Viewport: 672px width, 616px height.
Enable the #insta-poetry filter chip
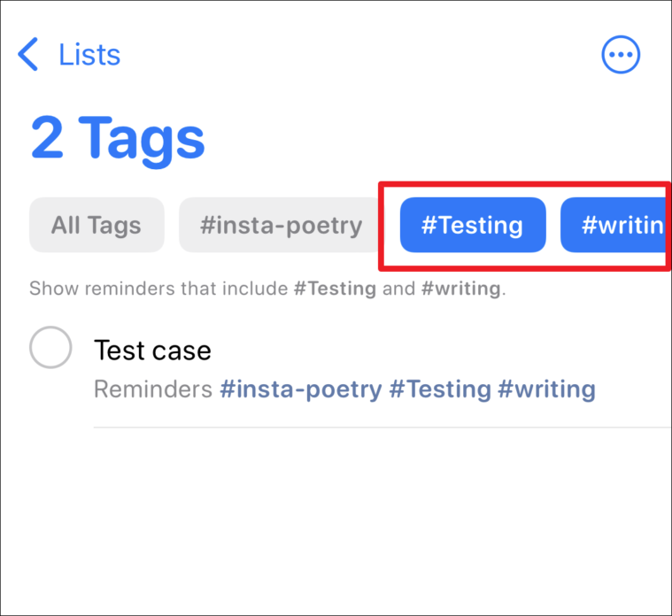point(281,225)
